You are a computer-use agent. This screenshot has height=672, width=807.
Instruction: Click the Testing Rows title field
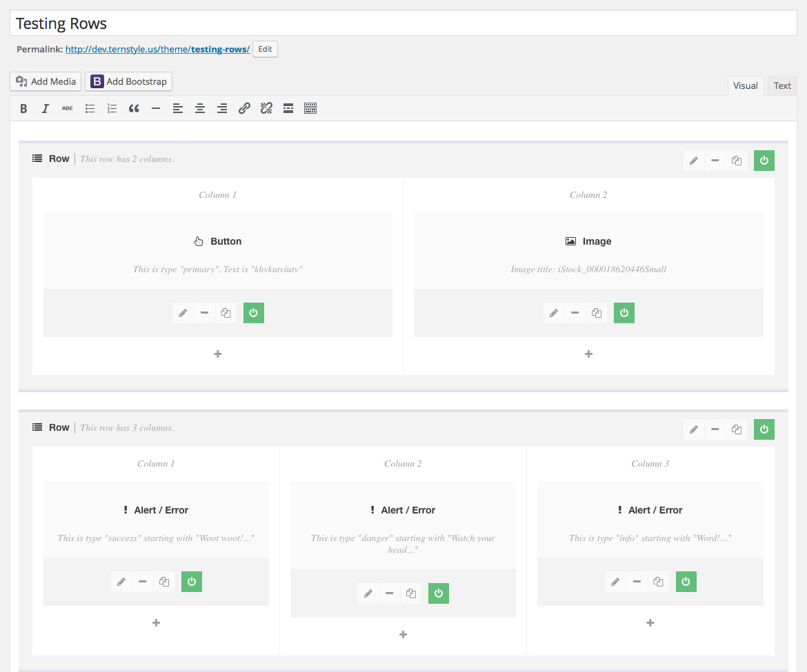tap(403, 23)
